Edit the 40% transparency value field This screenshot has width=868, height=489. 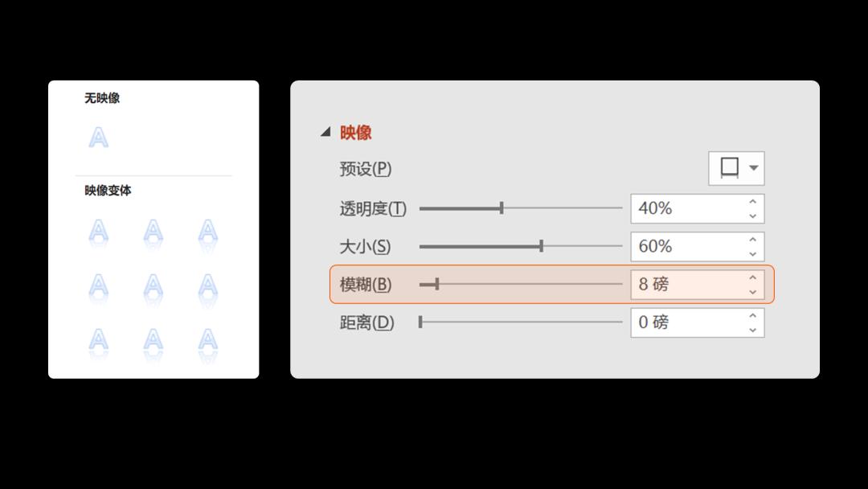pos(683,208)
